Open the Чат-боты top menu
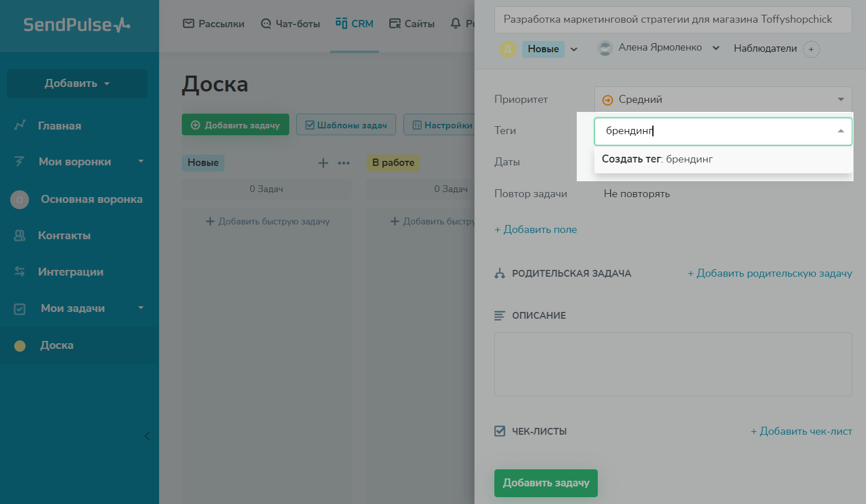Screen dimensions: 866x504 tap(290, 24)
